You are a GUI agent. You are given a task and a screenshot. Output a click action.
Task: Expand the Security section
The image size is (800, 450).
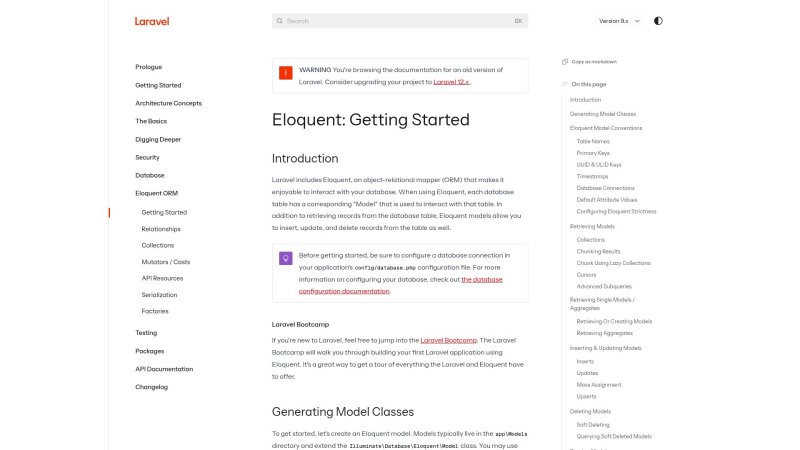147,157
